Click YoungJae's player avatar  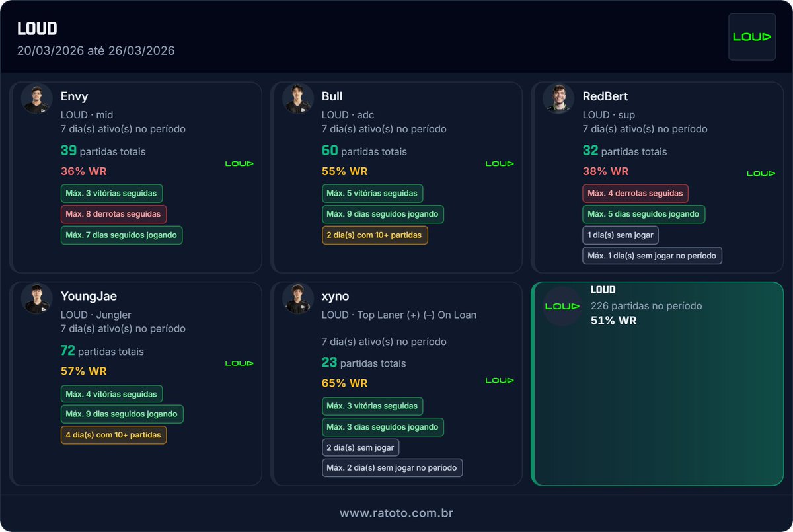tap(37, 298)
